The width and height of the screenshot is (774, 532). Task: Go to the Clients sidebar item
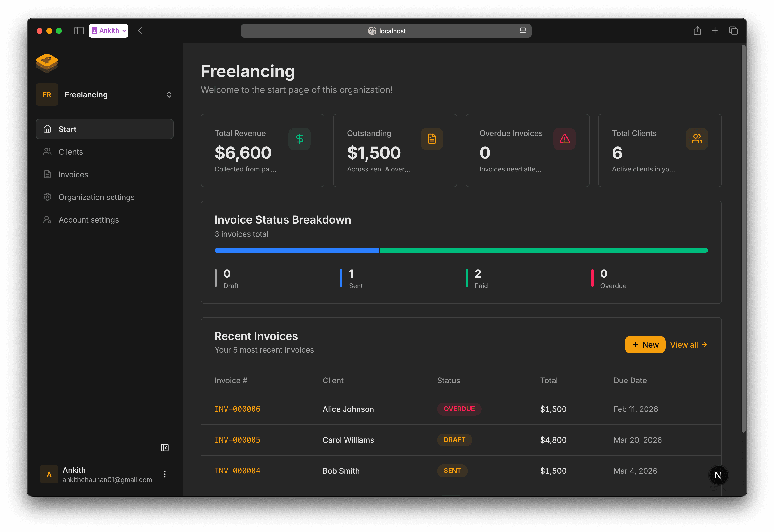point(71,152)
